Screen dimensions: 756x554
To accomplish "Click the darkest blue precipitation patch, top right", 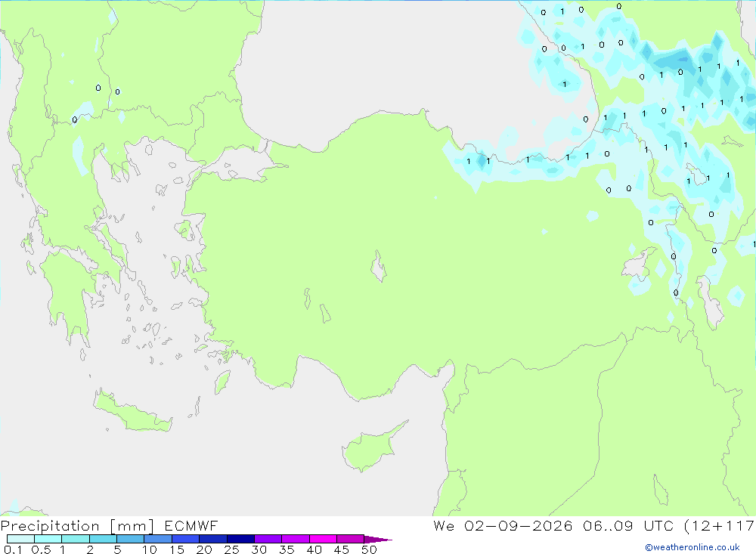I will click(x=676, y=61).
